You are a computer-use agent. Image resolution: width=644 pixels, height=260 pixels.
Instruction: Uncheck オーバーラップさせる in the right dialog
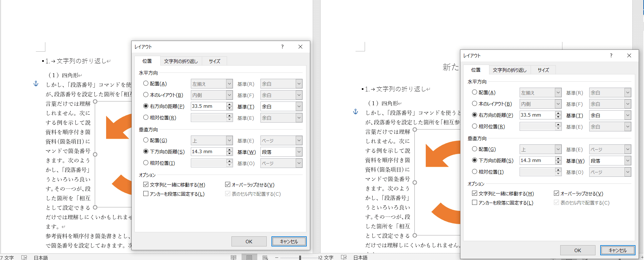(x=556, y=194)
